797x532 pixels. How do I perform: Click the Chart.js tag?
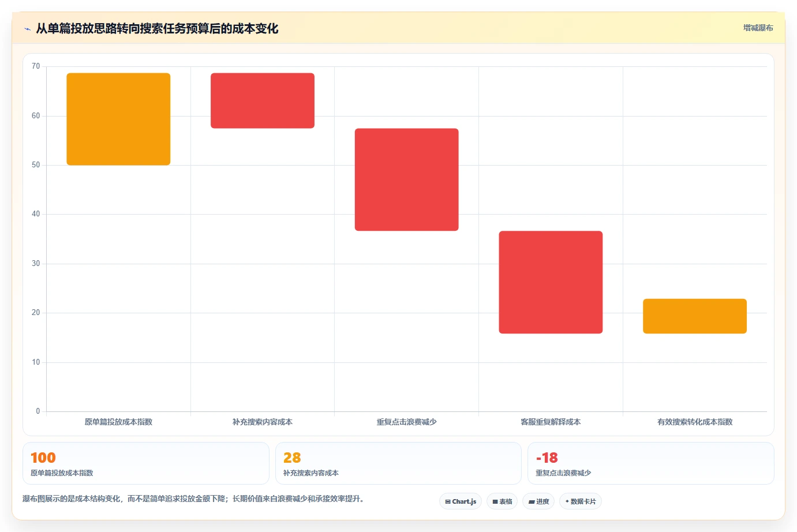click(461, 501)
